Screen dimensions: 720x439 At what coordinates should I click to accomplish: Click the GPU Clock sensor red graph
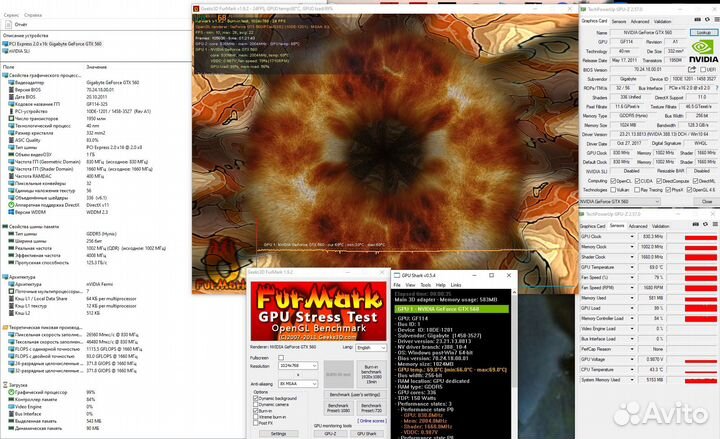pyautogui.click(x=700, y=237)
